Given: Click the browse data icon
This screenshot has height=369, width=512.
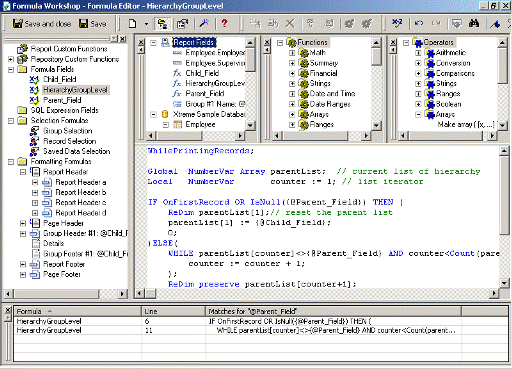Looking at the screenshot, I should (456, 24).
